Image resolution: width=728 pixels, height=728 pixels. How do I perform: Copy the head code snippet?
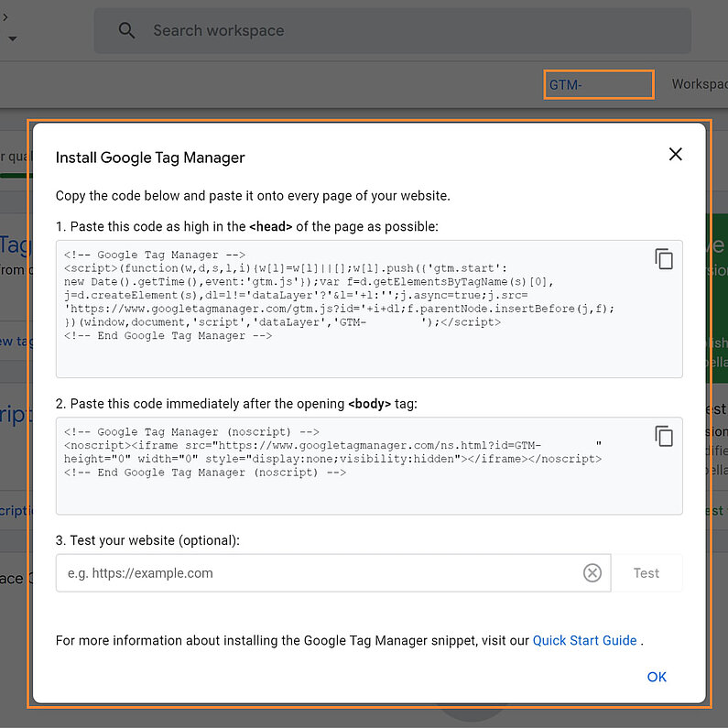pos(664,259)
